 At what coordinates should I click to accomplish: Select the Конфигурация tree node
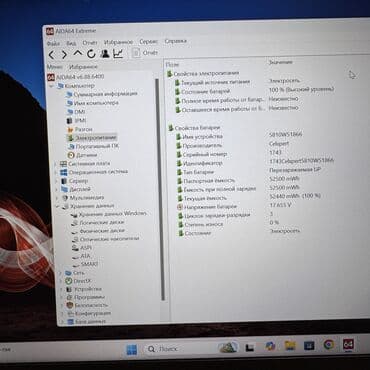89,314
